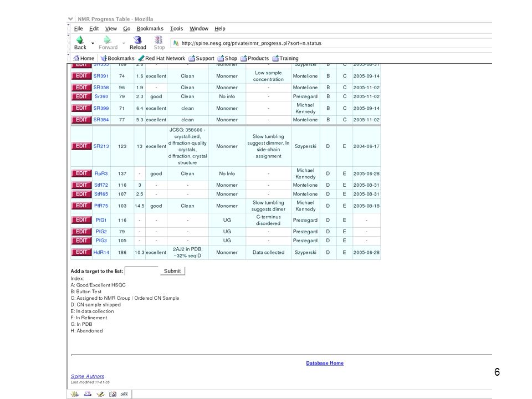Click EDIT for the SR384 row
Viewport: 532px width, 399px height.
tap(81, 120)
